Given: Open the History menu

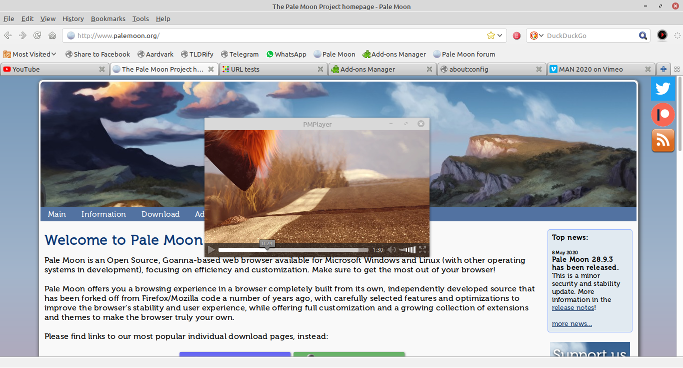Looking at the screenshot, I should click(x=73, y=19).
